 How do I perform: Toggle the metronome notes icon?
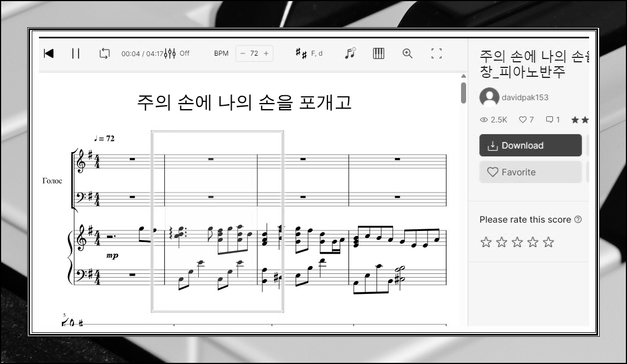350,53
